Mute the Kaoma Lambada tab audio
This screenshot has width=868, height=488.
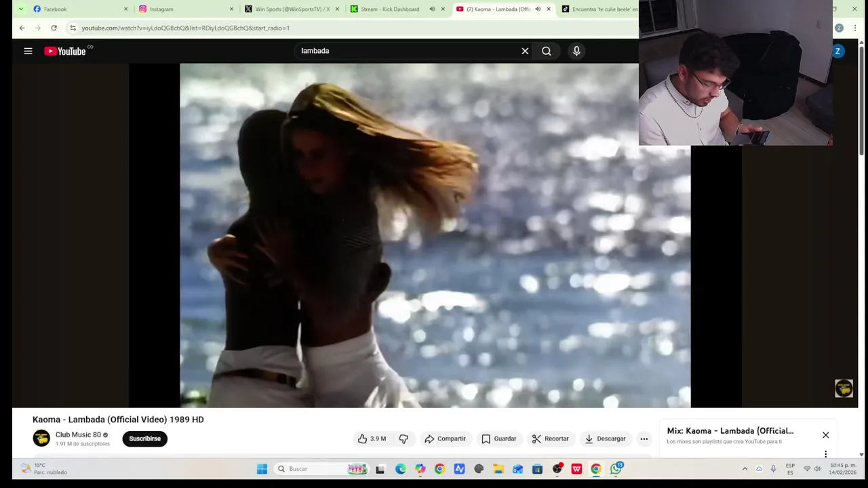538,9
